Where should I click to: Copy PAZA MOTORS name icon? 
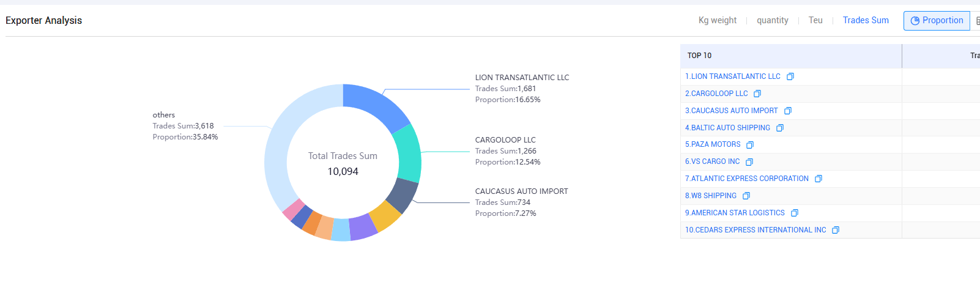point(750,145)
